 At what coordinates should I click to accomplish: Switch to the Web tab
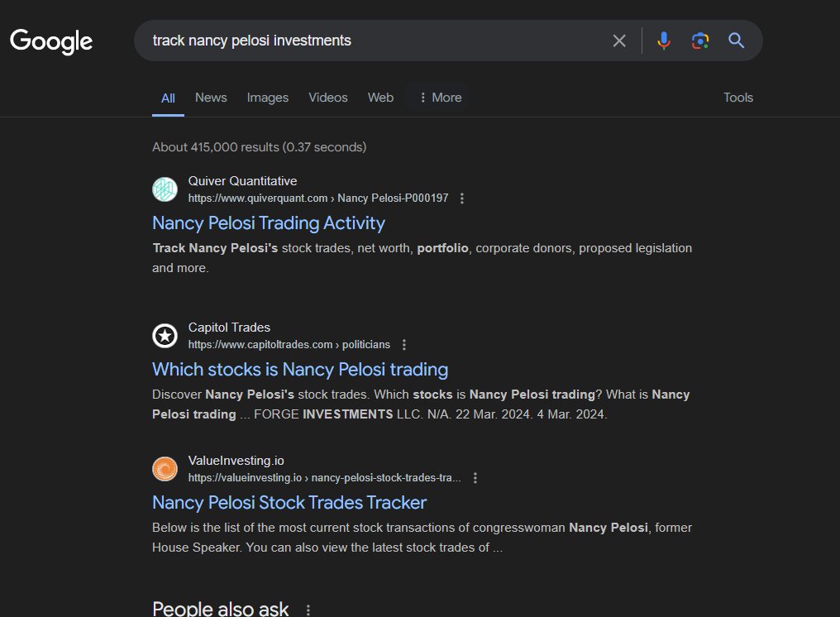[380, 98]
